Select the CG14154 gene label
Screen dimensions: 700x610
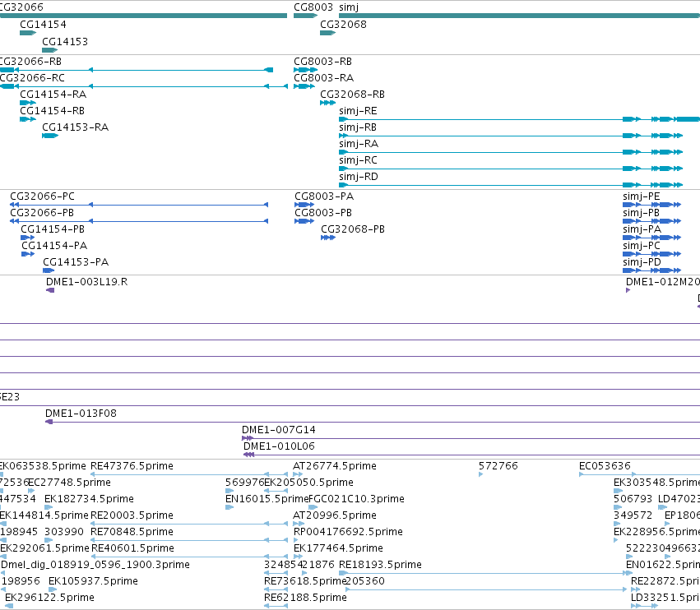(x=43, y=25)
